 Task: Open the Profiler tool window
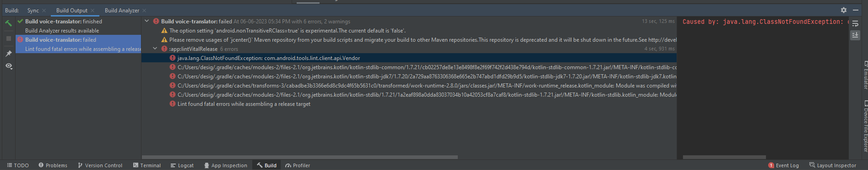[x=297, y=165]
